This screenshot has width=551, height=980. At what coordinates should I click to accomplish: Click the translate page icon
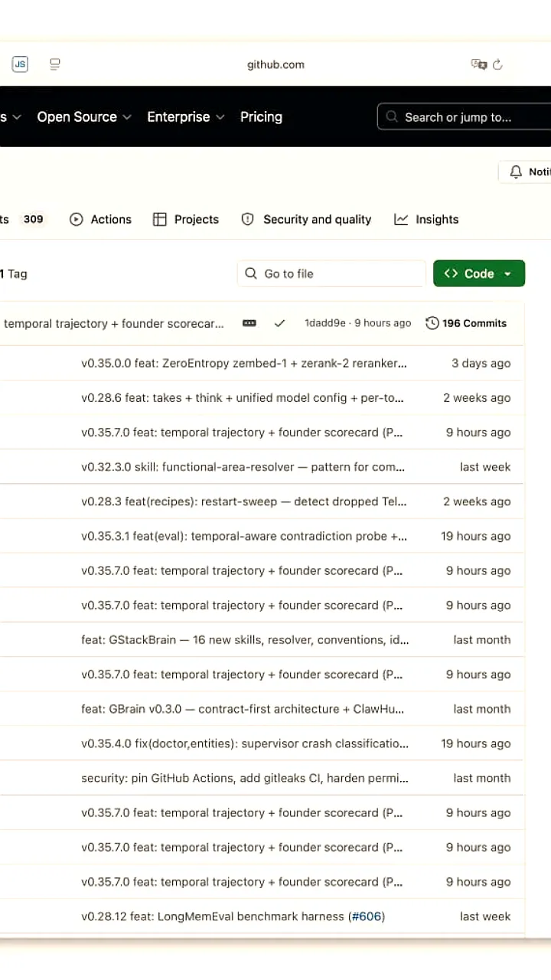(479, 64)
